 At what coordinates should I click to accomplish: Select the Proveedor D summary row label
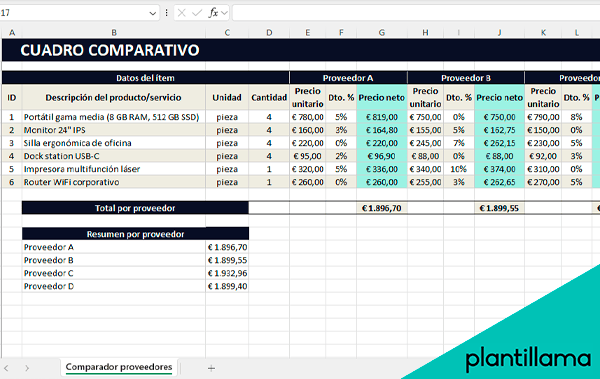pos(114,286)
